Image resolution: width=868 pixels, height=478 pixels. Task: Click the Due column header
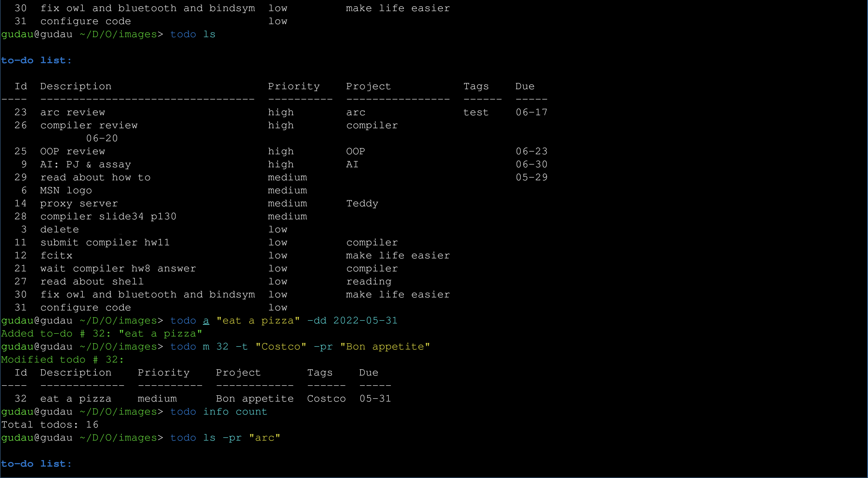525,86
